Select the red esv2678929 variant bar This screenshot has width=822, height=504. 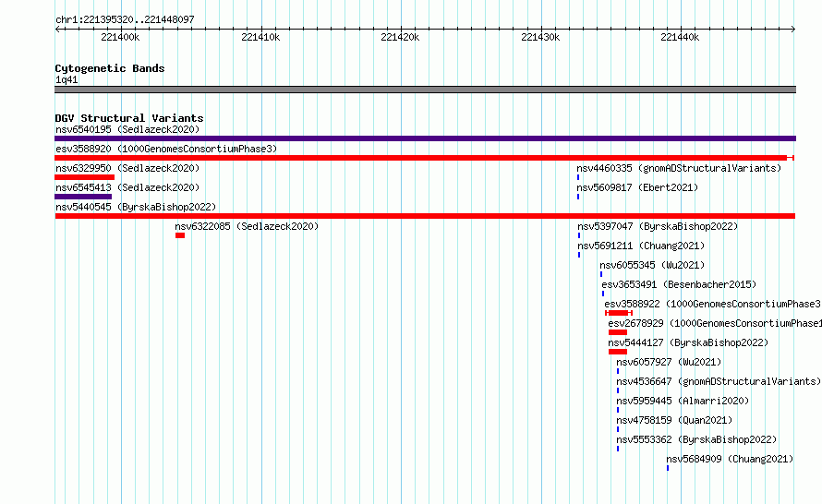tap(618, 332)
